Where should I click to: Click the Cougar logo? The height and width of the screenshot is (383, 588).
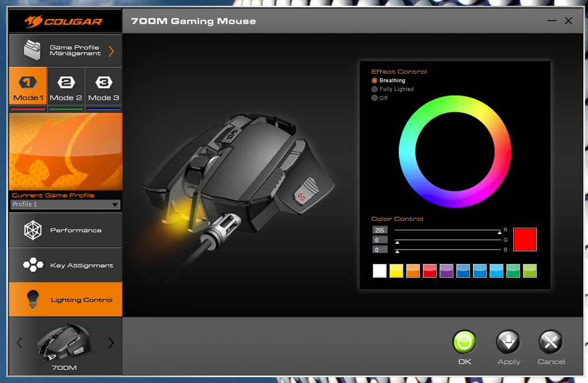[x=63, y=21]
